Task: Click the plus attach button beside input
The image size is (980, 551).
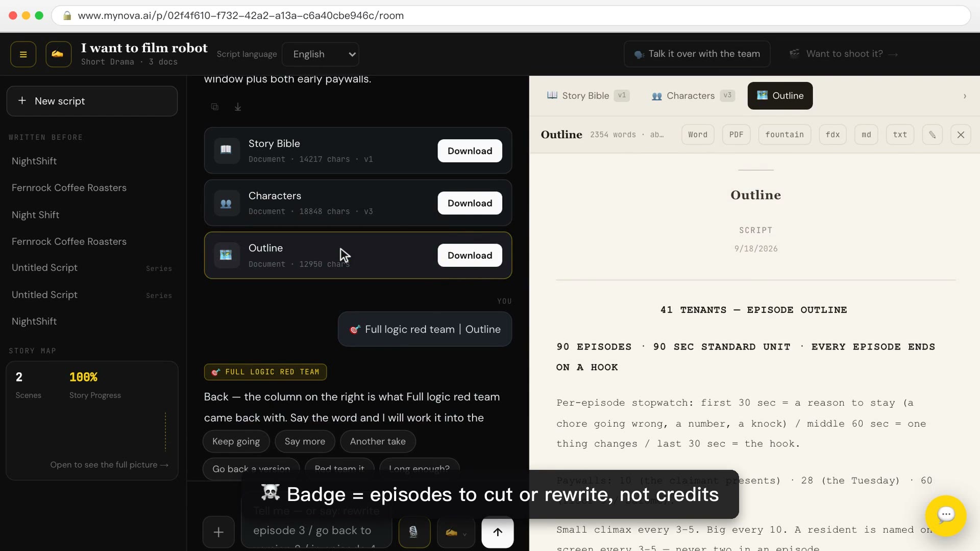Action: [218, 532]
